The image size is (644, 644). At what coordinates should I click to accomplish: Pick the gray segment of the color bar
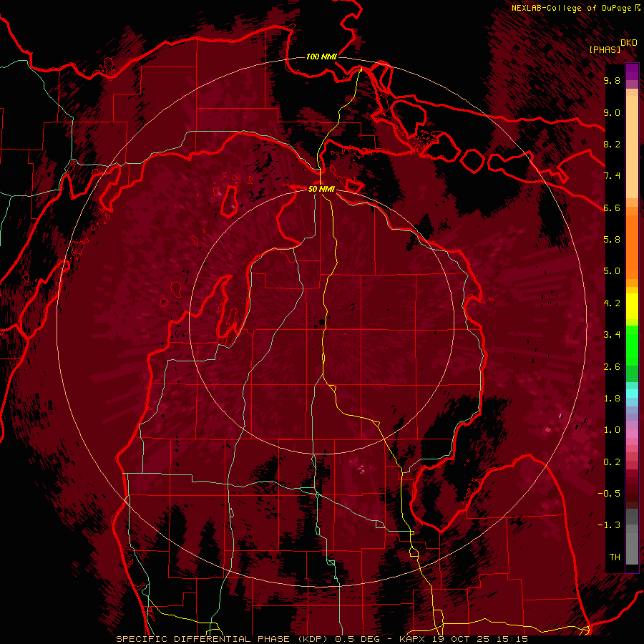click(632, 538)
